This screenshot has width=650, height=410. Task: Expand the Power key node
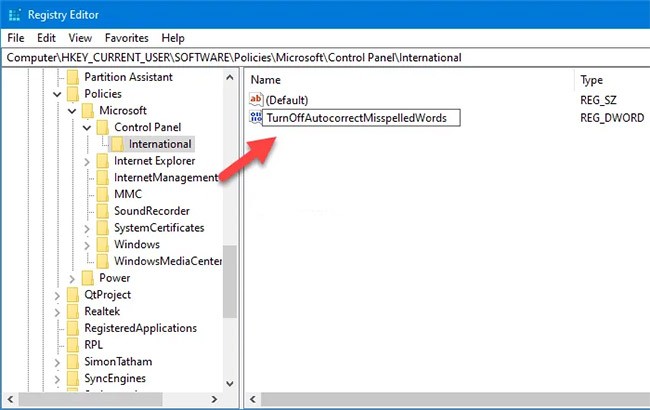[x=72, y=278]
